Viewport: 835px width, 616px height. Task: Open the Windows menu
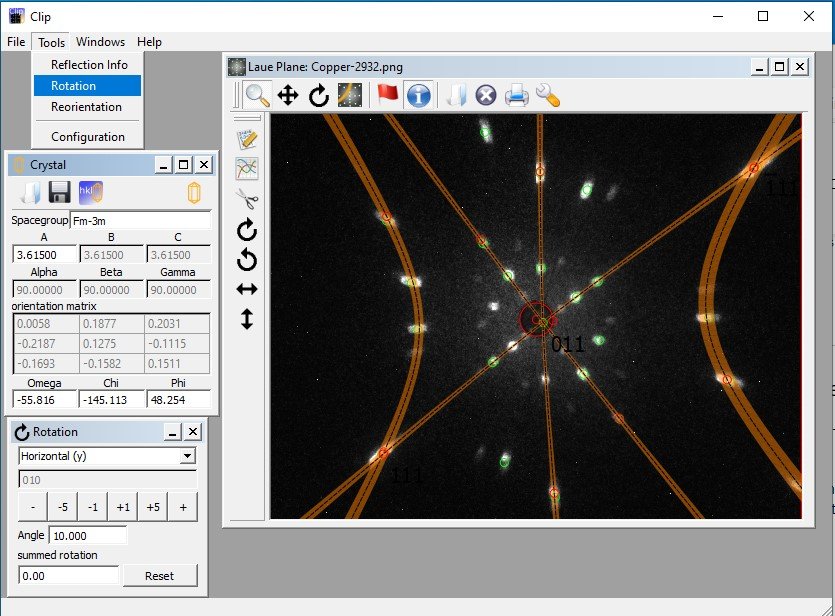(100, 42)
